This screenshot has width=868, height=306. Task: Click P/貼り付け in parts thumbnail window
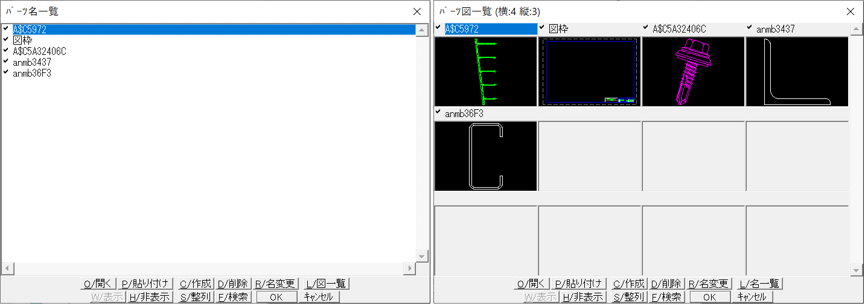pyautogui.click(x=578, y=284)
